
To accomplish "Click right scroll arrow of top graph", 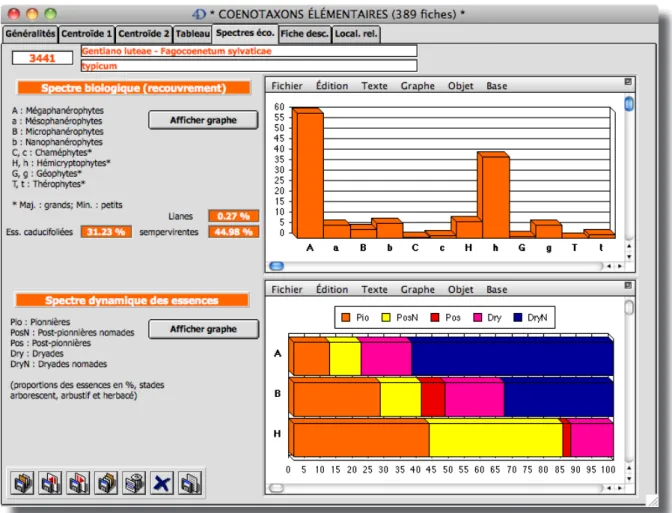I will [x=620, y=266].
